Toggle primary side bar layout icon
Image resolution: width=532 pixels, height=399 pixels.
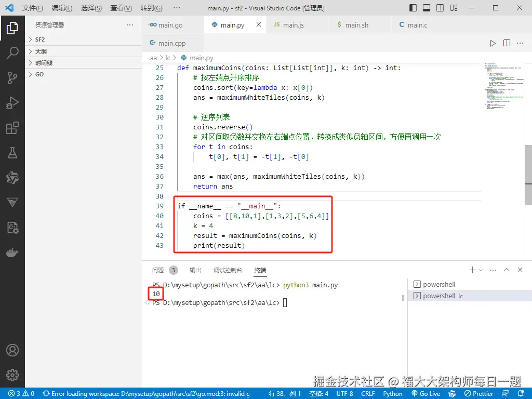coord(413,8)
